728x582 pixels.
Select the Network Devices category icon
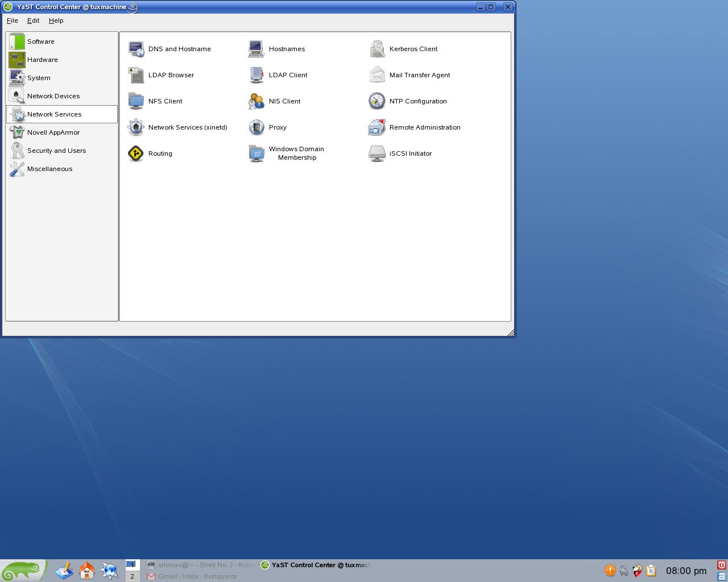pyautogui.click(x=17, y=96)
